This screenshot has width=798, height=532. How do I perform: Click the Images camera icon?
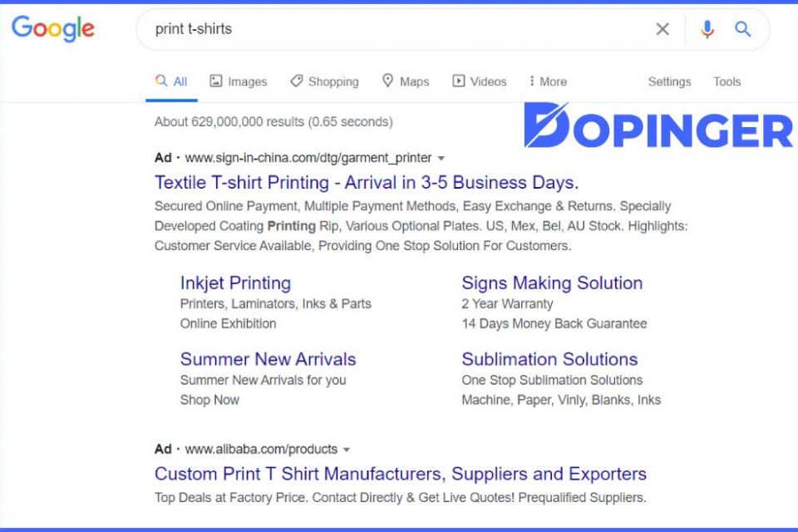(215, 81)
